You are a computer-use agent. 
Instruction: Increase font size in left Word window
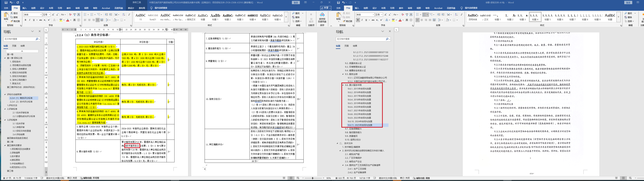53,15
